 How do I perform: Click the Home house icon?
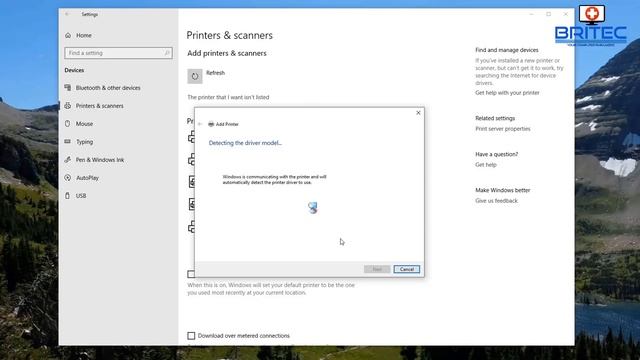tap(68, 36)
